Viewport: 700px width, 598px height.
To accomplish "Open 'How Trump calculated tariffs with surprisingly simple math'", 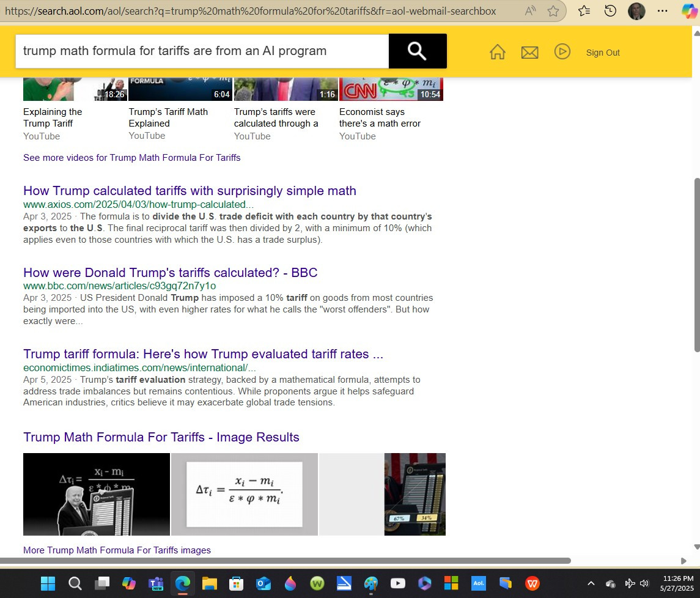I will tap(190, 191).
